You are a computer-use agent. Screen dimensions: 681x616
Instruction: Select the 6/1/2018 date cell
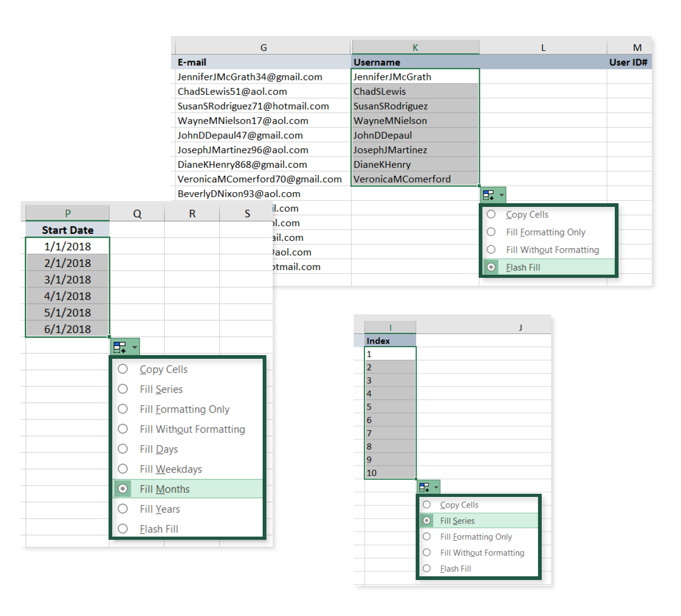[x=67, y=329]
